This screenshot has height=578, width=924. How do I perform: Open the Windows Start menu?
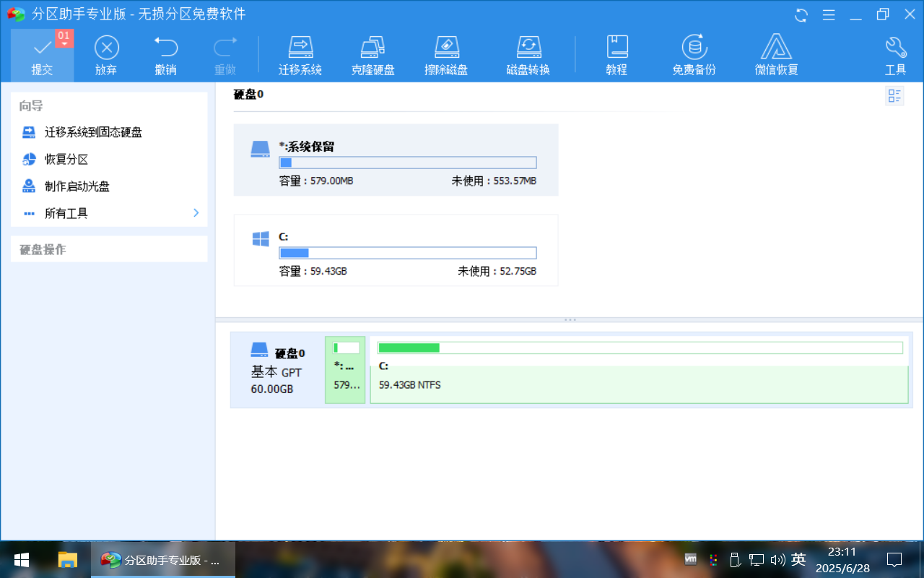(22, 560)
